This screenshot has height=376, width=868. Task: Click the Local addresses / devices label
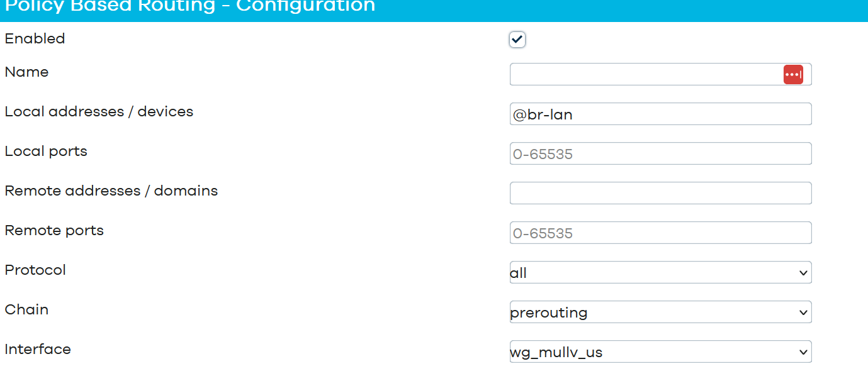pyautogui.click(x=99, y=111)
